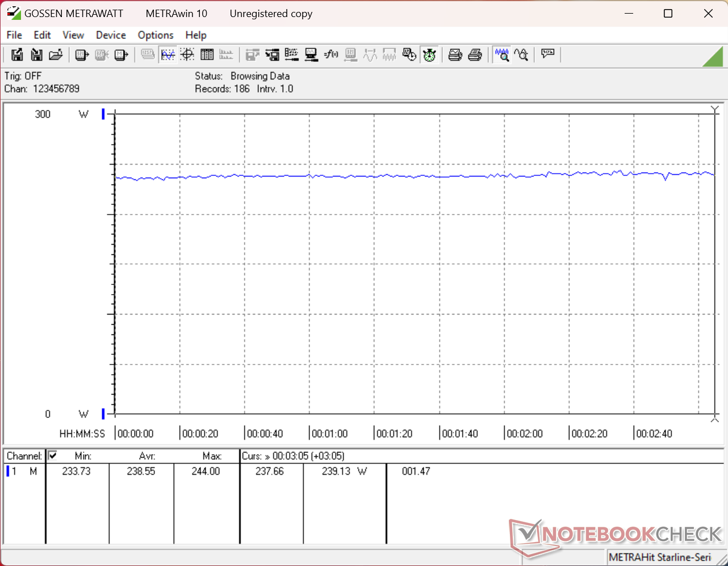Screen dimensions: 728x566
Task: Click the cursor time '00:03:05 (+03:05)'
Action: (x=308, y=456)
